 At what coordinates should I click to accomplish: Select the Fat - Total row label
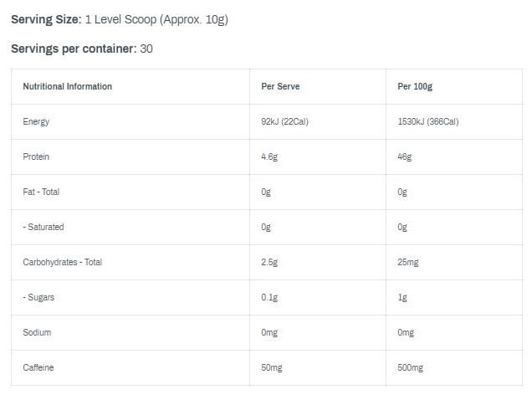pyautogui.click(x=41, y=192)
